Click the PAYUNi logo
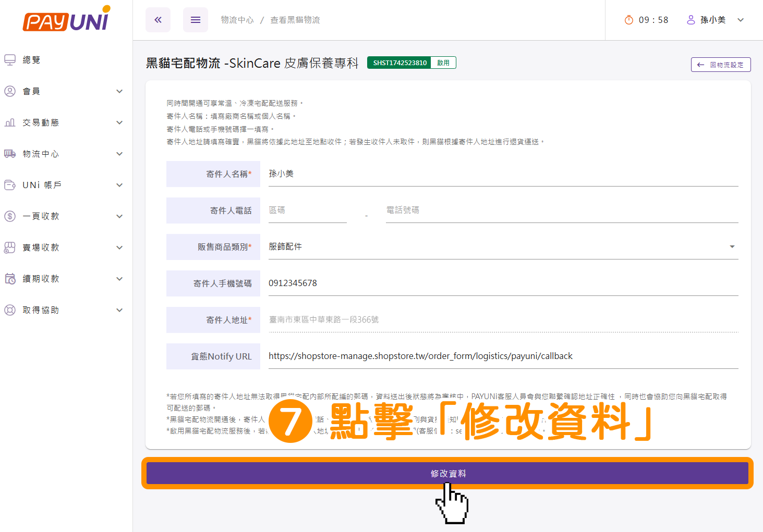This screenshot has height=532, width=763. pos(66,19)
